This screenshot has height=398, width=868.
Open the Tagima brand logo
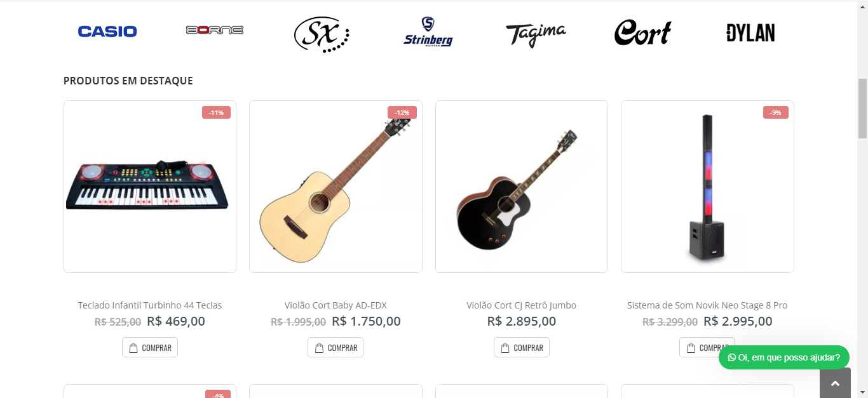[x=536, y=34]
